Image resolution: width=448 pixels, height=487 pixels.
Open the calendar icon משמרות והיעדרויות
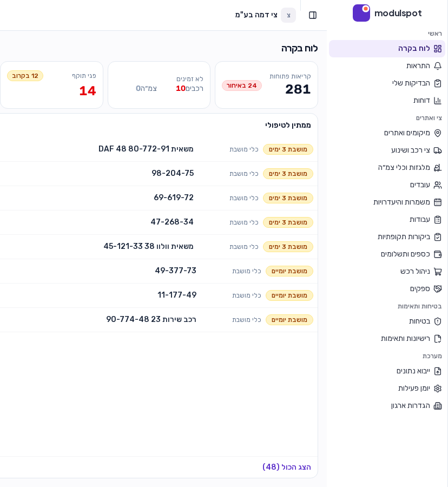(437, 202)
